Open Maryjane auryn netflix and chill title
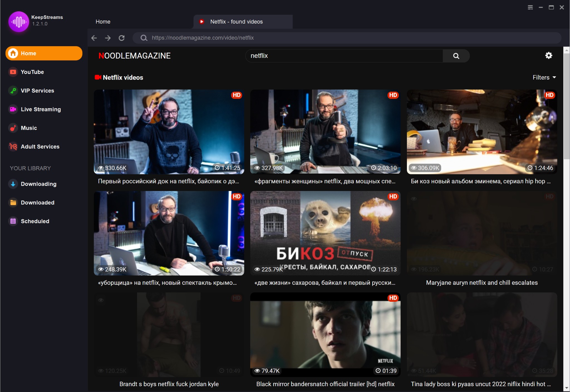The height and width of the screenshot is (392, 570). [482, 283]
